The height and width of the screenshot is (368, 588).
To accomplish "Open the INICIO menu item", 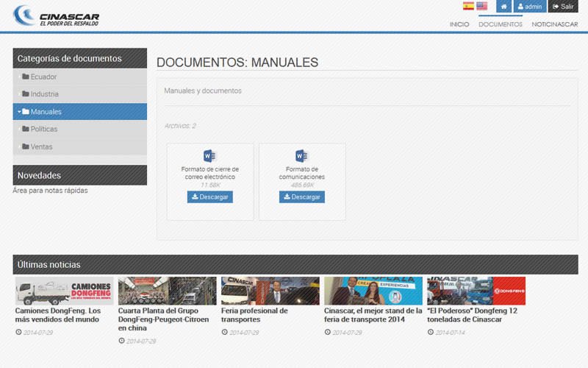I will coord(459,24).
